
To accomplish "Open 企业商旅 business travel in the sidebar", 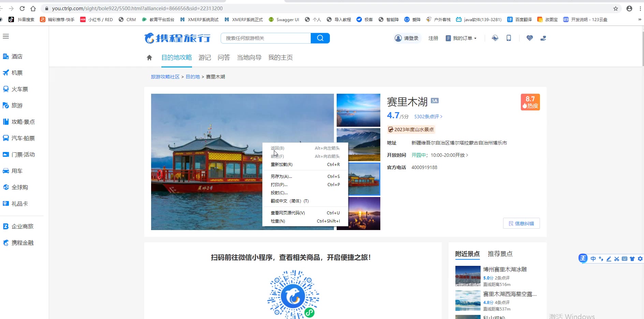I will pyautogui.click(x=18, y=226).
